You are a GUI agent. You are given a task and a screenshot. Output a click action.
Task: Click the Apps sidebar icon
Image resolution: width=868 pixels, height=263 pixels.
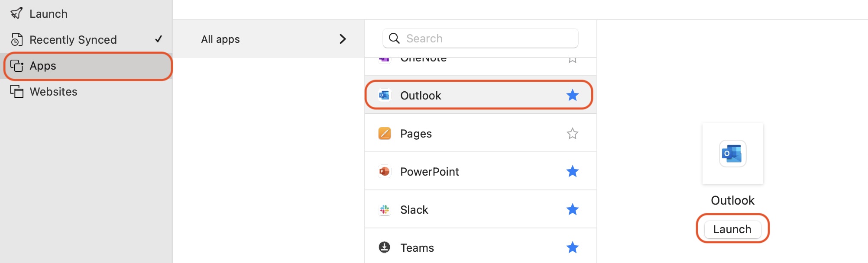(x=16, y=66)
